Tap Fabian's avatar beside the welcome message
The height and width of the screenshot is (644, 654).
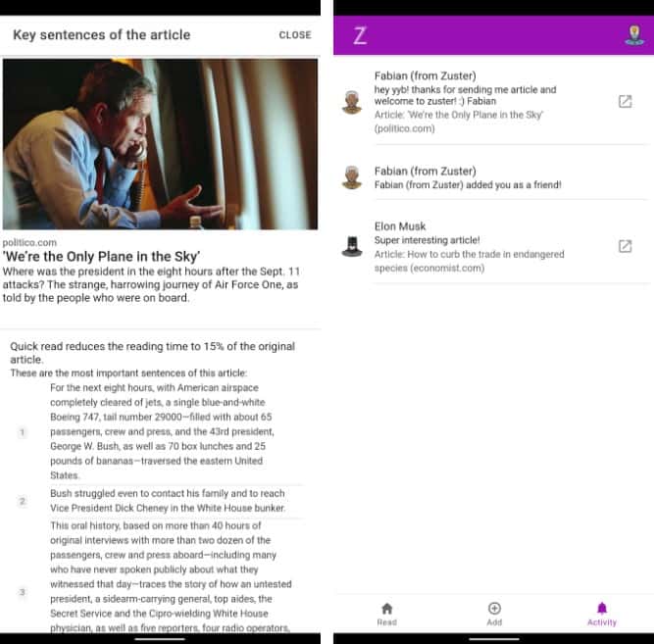point(352,102)
